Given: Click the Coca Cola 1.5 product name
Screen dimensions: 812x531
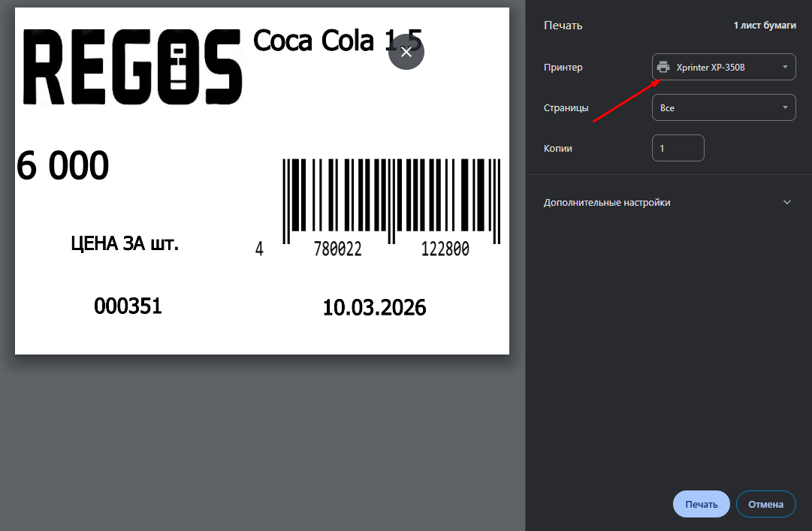Looking at the screenshot, I should click(338, 40).
